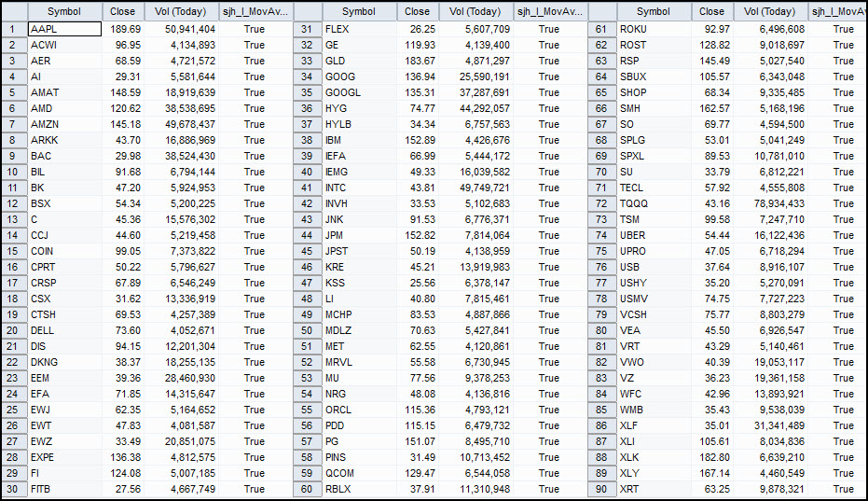Viewport: 868px width, 501px height.
Task: Click the TQQQ symbol cell
Action: (654, 203)
